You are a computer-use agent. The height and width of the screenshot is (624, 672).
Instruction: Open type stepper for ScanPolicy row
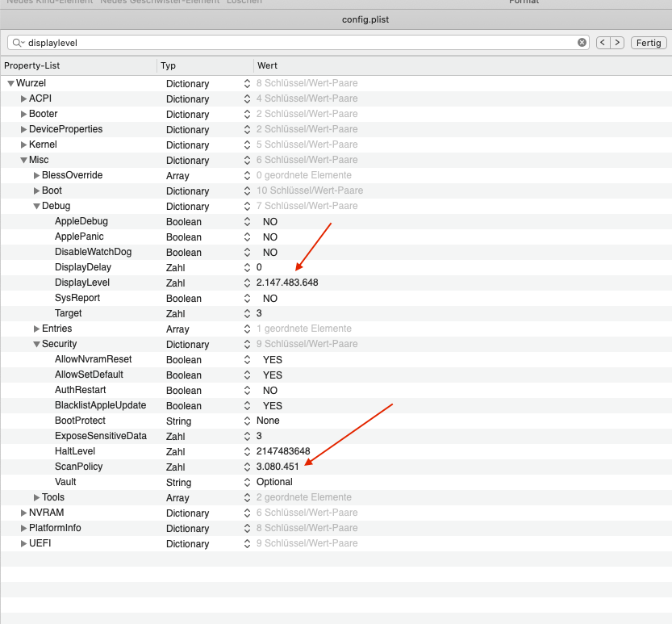point(247,467)
